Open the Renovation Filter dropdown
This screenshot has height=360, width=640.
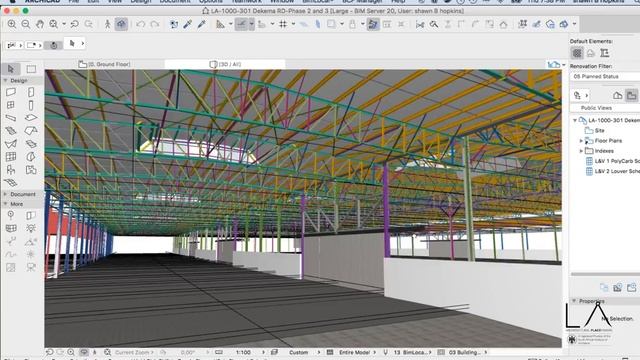point(605,76)
